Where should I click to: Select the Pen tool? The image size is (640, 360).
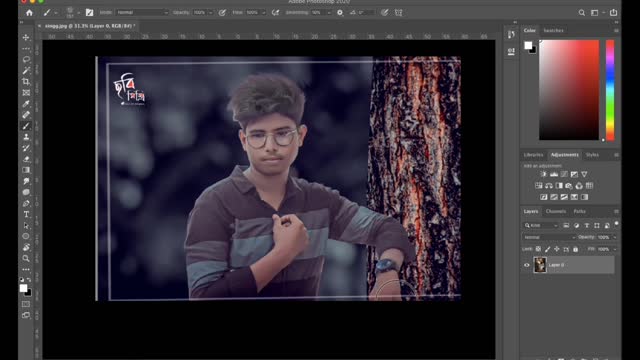pos(26,203)
